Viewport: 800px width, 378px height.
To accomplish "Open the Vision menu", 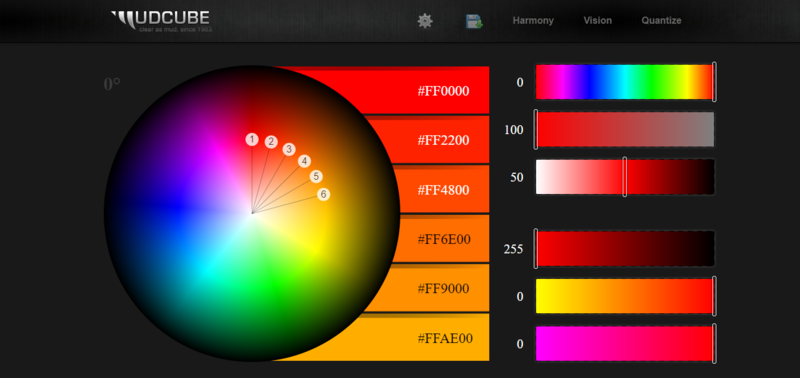I will coord(597,21).
